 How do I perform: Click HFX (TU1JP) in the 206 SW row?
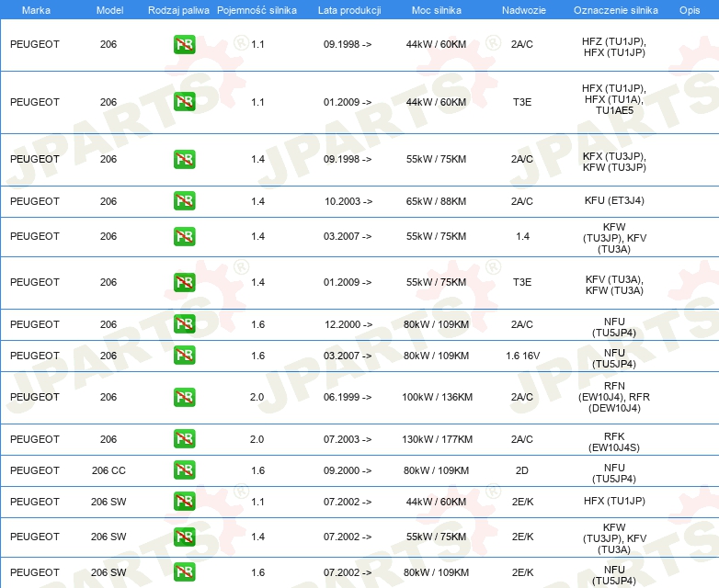(x=614, y=501)
